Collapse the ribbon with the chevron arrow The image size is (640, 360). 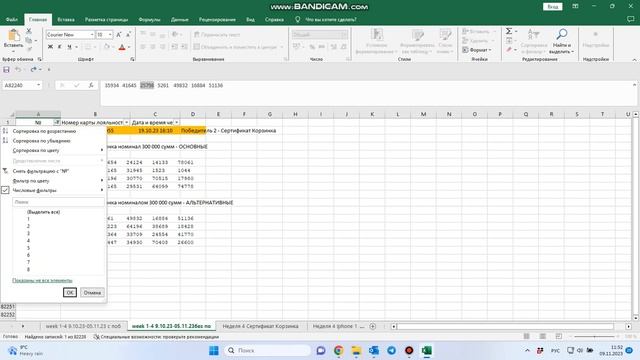[x=634, y=60]
